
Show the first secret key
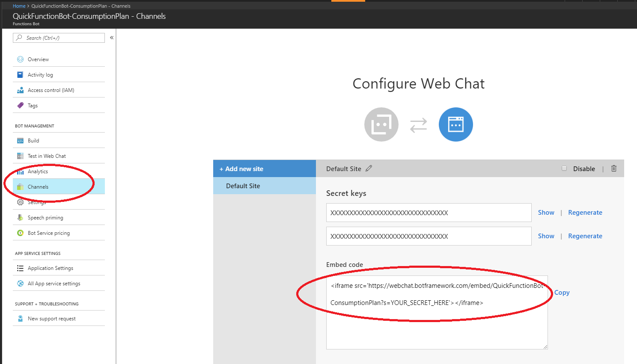coord(546,212)
